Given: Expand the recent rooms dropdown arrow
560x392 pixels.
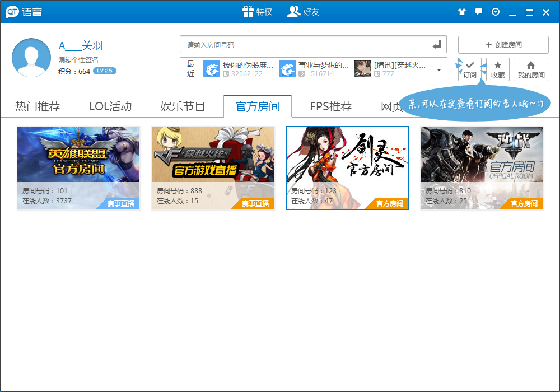Looking at the screenshot, I should 439,69.
